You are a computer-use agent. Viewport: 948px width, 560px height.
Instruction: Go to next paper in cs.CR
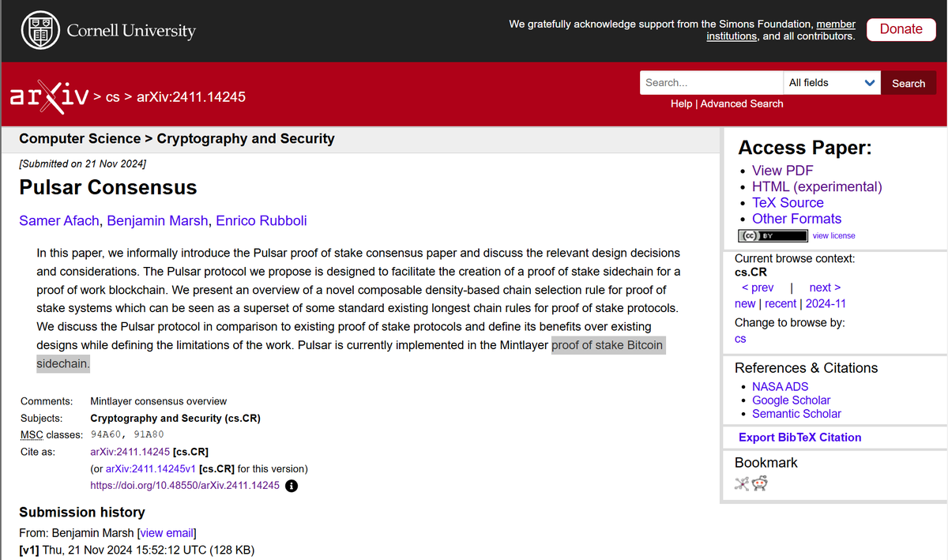pos(825,288)
